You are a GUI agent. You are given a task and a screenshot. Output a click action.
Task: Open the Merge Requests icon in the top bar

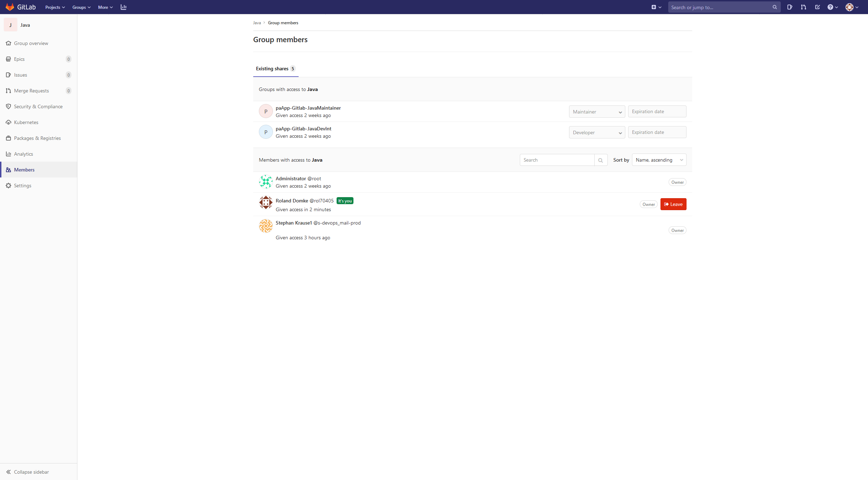point(803,7)
